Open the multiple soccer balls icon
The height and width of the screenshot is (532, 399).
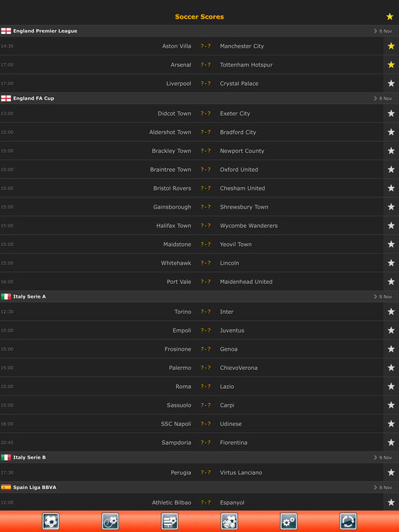click(229, 521)
